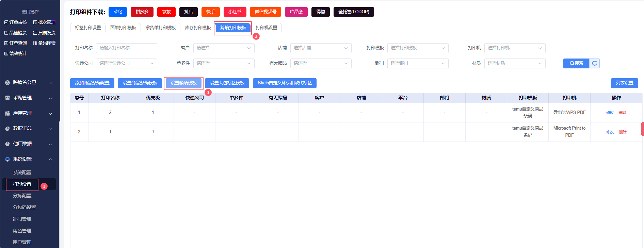This screenshot has width=644, height=248.
Task: Switch to the 面单打印模板 tab
Action: [123, 28]
